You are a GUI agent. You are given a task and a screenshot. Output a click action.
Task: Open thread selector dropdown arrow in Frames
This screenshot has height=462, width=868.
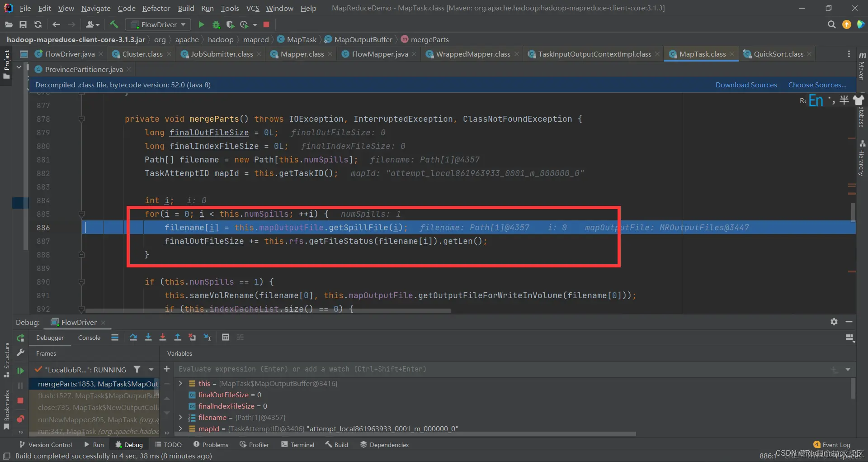click(x=151, y=369)
